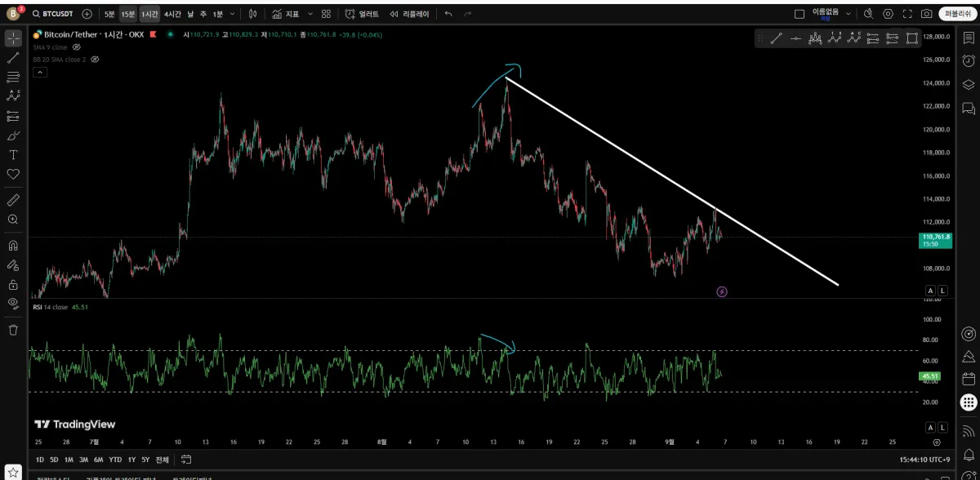Redo the chart action

click(469, 14)
